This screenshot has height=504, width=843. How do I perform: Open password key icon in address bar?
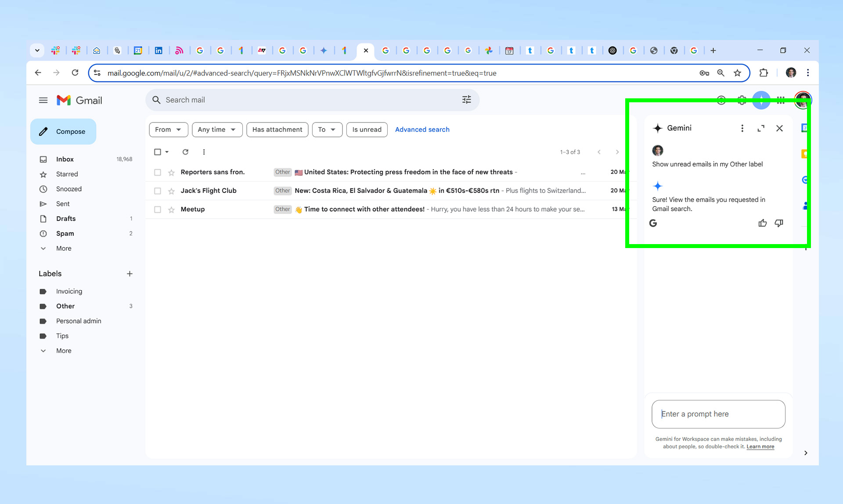point(704,73)
